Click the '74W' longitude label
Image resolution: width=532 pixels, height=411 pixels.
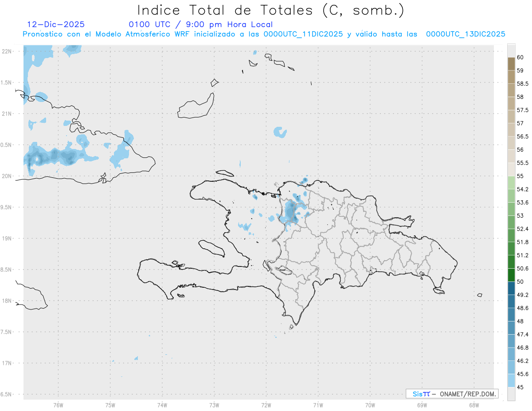[x=162, y=405]
